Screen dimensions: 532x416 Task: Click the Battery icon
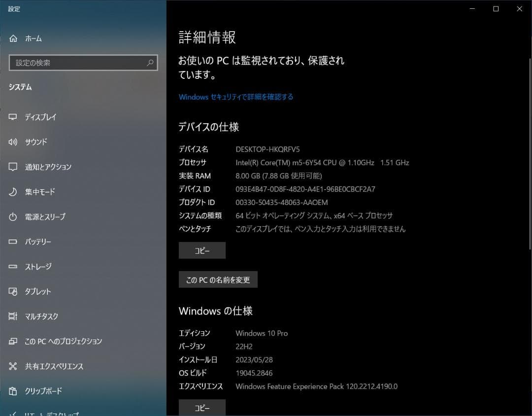click(13, 242)
